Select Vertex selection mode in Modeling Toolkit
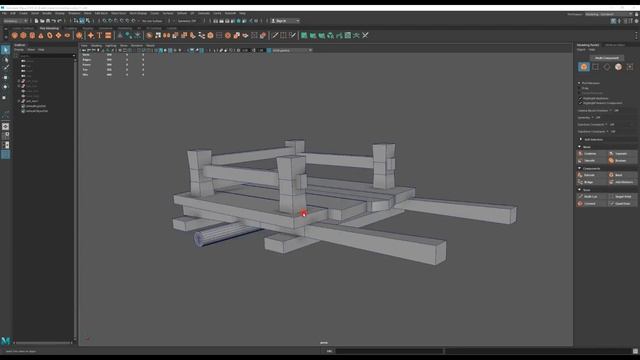The height and width of the screenshot is (360, 640). pos(596,67)
